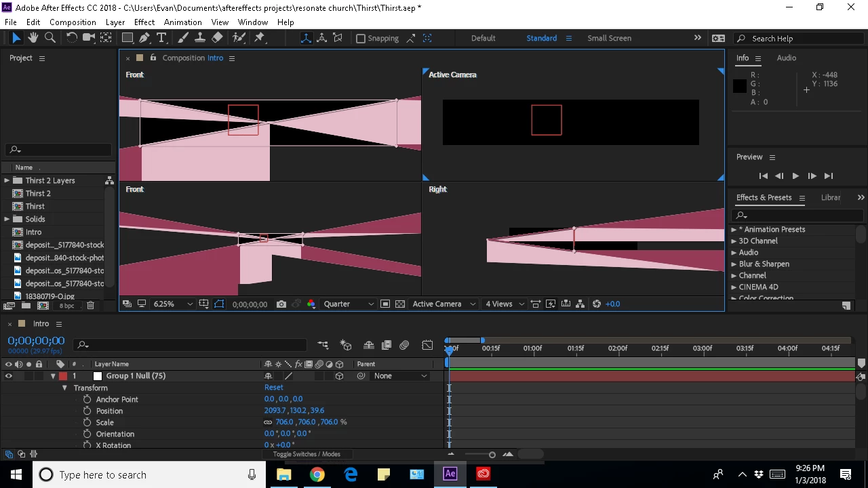The image size is (868, 488).
Task: Select the Zoom tool in toolbar
Action: click(50, 38)
